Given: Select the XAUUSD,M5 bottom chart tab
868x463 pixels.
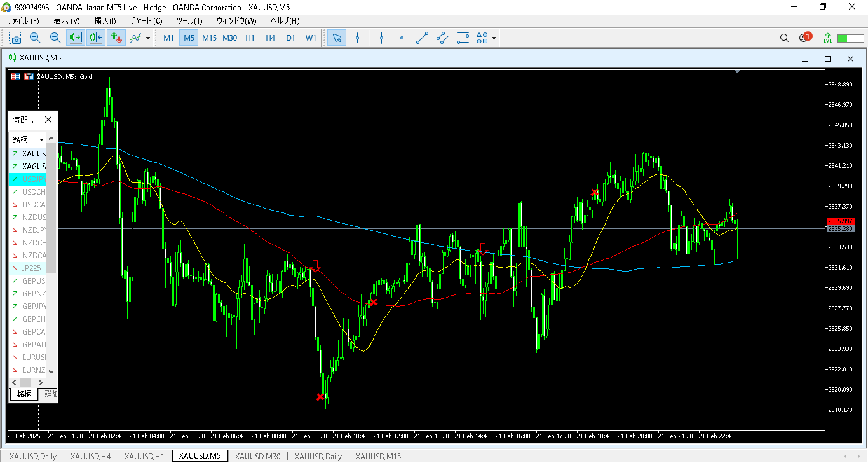Looking at the screenshot, I should [x=200, y=456].
